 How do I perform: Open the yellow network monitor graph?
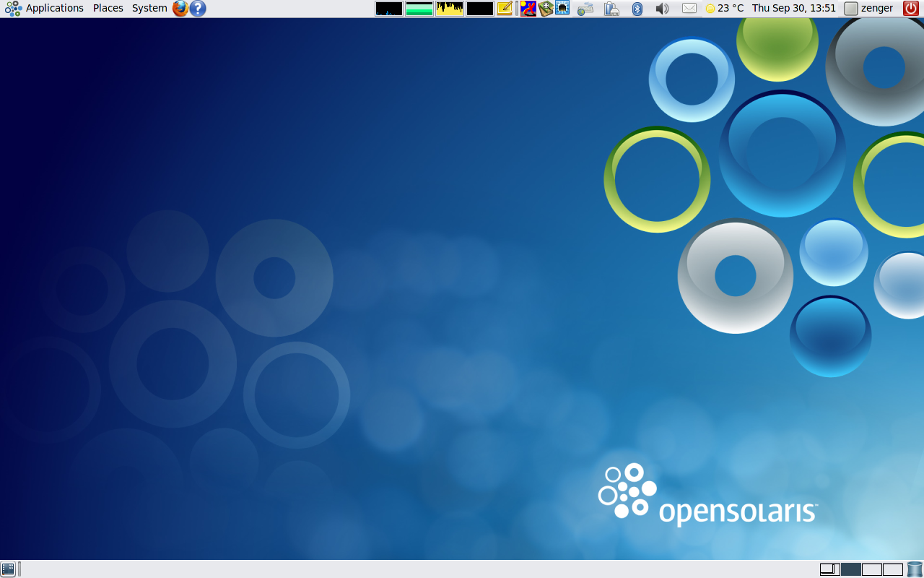(450, 9)
